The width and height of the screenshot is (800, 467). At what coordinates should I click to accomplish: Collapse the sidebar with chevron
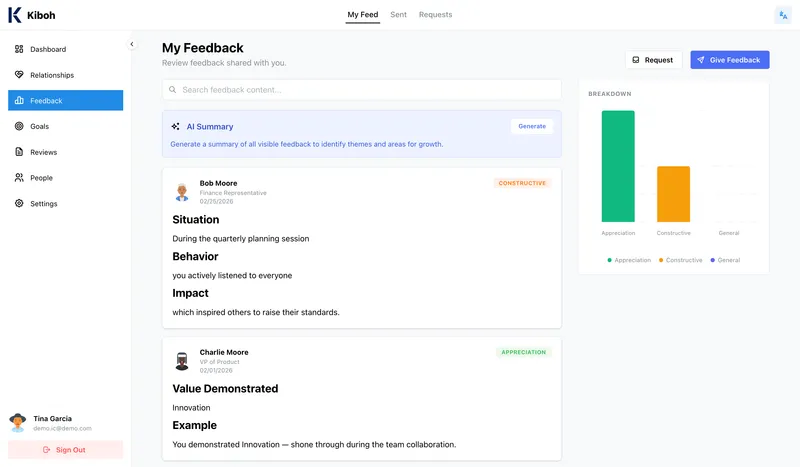point(132,44)
